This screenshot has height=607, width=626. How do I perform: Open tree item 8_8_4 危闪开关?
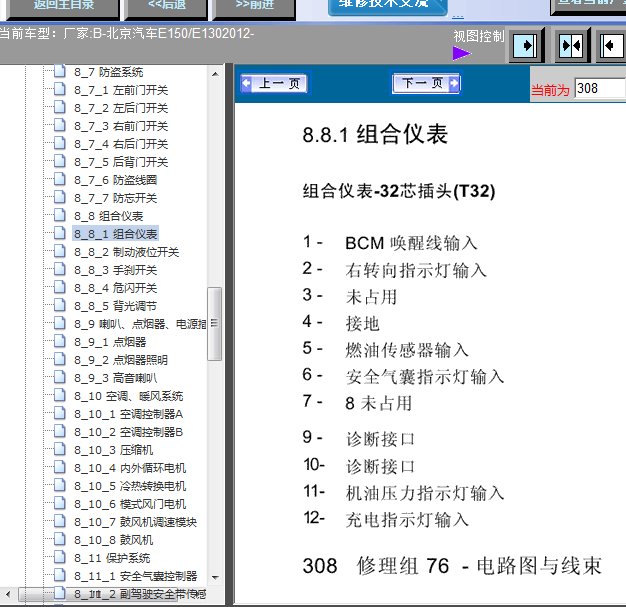pyautogui.click(x=115, y=288)
